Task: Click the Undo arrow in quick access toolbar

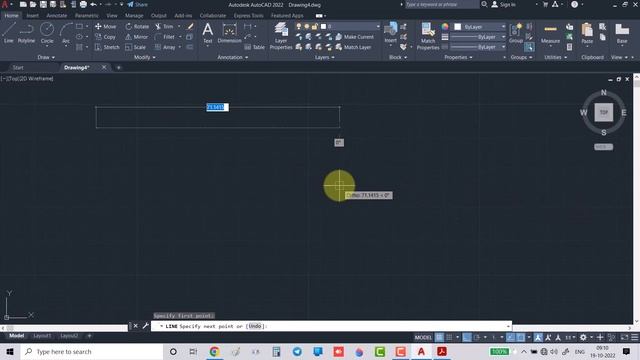Action: 93,4
